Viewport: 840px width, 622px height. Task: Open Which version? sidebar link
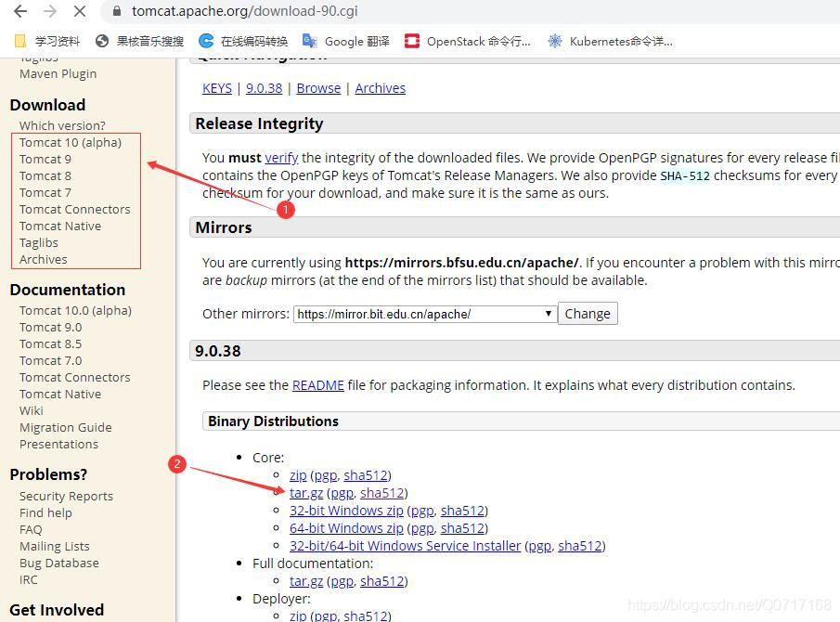click(x=62, y=126)
